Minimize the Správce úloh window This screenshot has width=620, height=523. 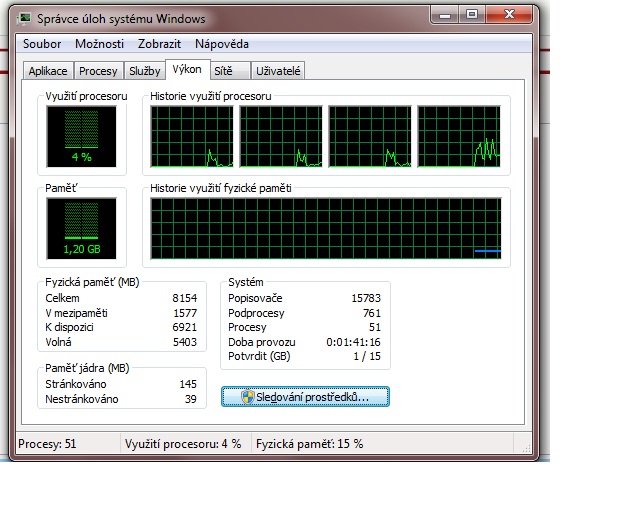445,16
